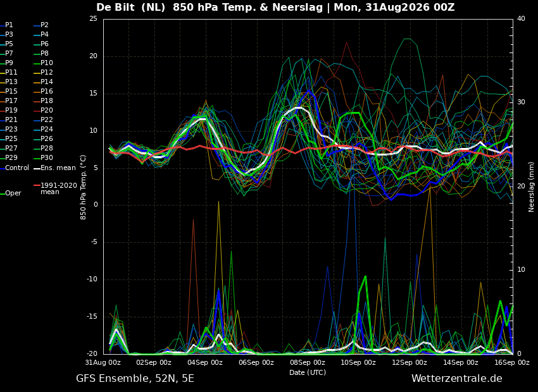538x392 pixels.
Task: Click legend label P27
Action: (11, 149)
